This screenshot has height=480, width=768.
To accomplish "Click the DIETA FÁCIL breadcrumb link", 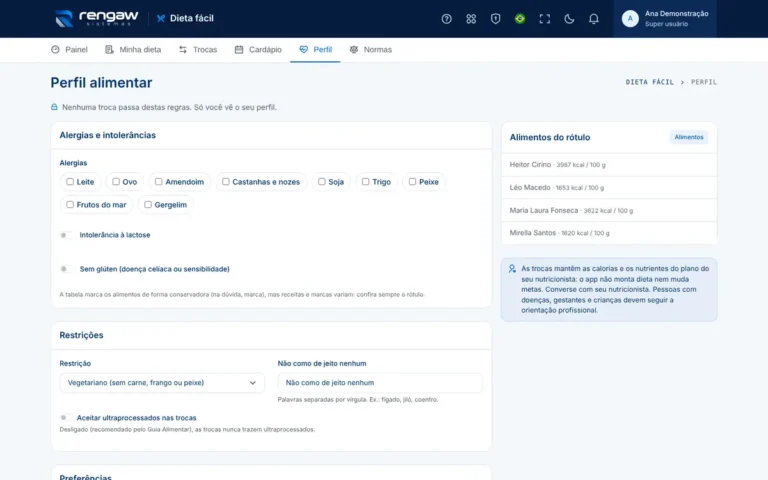I will pos(649,82).
